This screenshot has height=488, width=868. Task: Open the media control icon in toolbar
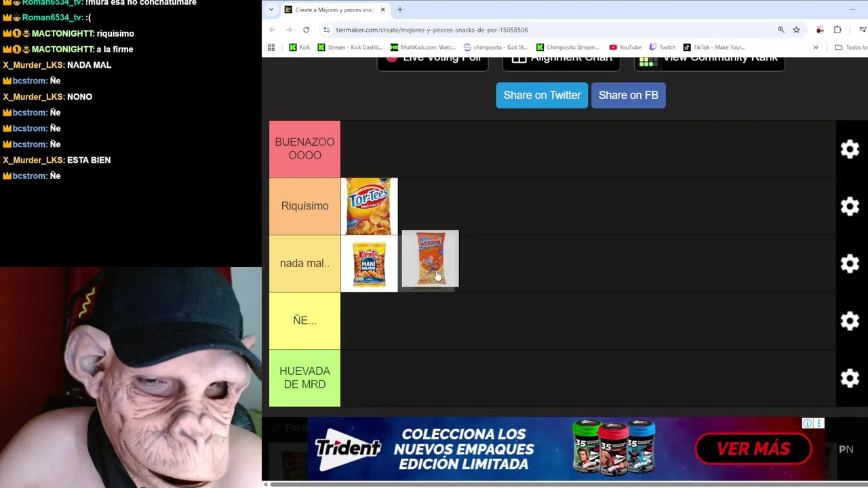tap(863, 30)
